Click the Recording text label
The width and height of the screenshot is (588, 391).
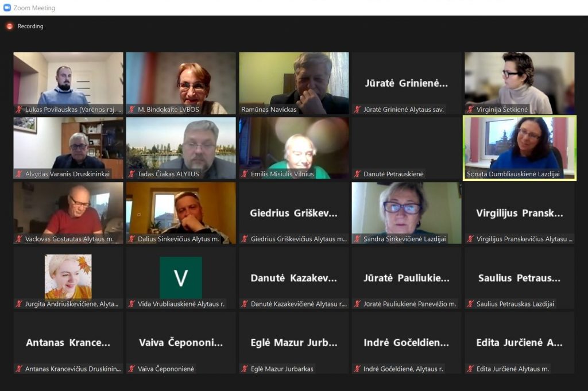pos(30,26)
